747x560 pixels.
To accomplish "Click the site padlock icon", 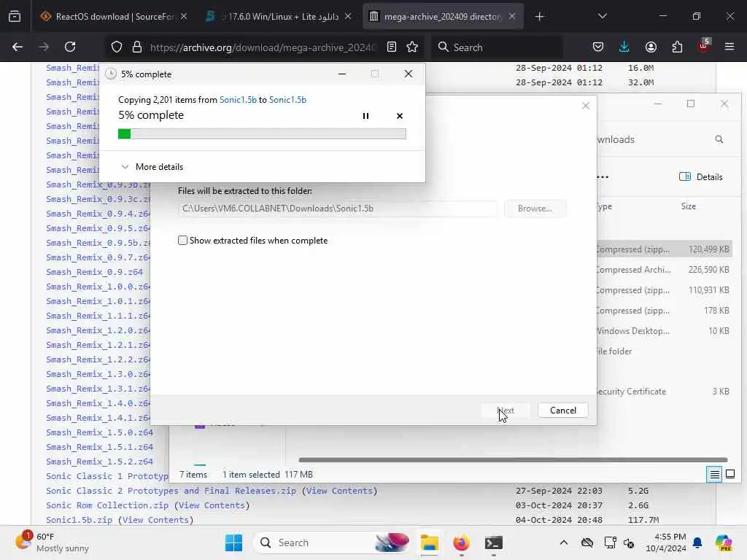I will click(x=137, y=47).
